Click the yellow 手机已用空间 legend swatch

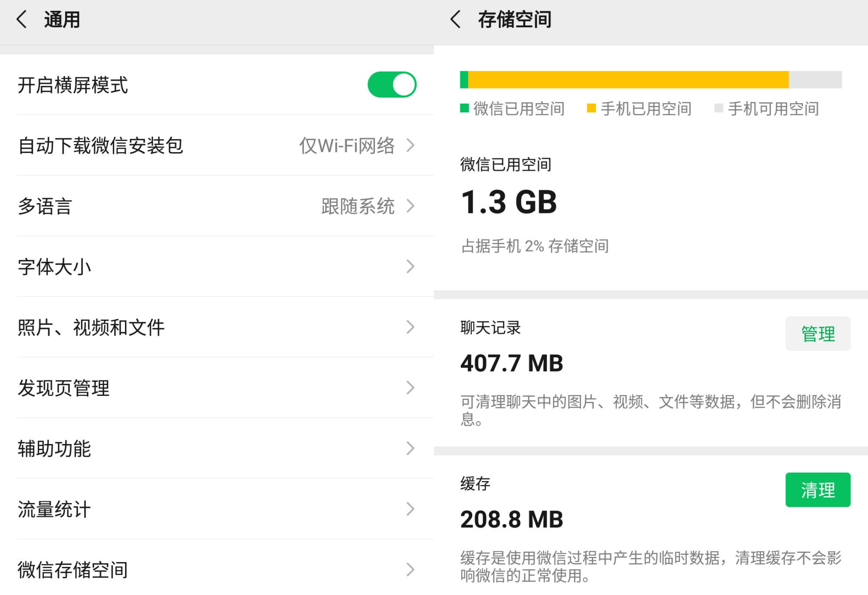coord(592,108)
